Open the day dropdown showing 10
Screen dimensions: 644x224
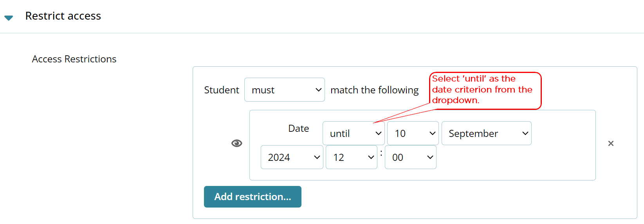pyautogui.click(x=413, y=133)
